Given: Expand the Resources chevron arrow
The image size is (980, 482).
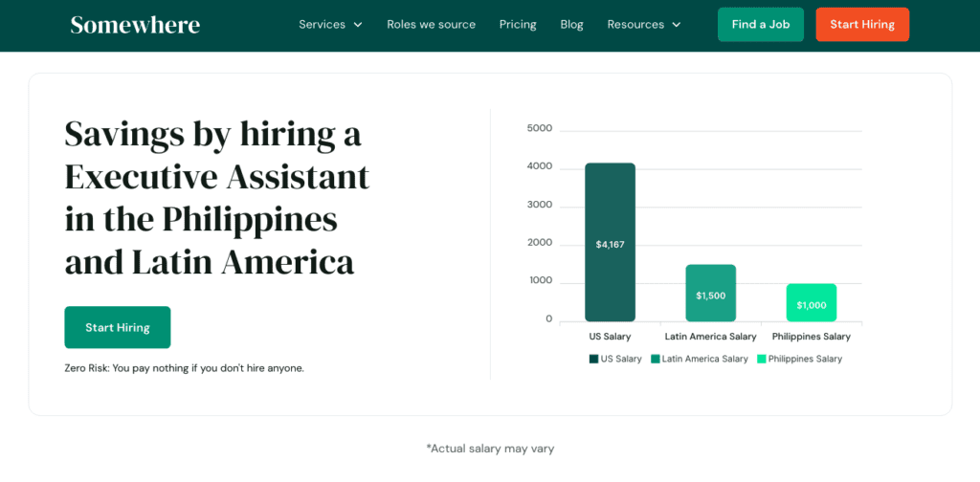Looking at the screenshot, I should pyautogui.click(x=677, y=25).
